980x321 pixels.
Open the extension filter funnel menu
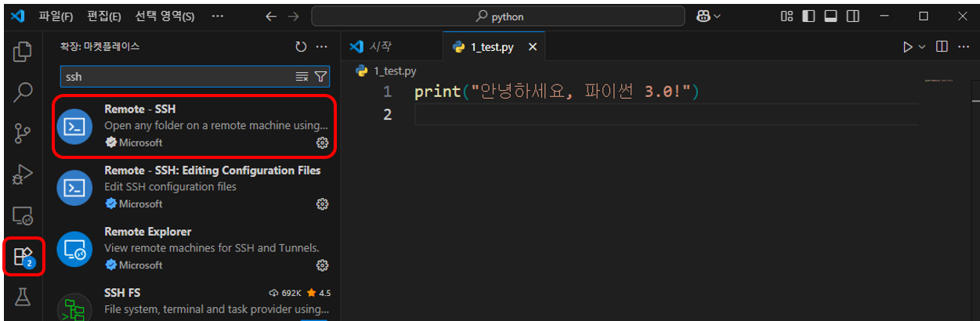[x=320, y=77]
